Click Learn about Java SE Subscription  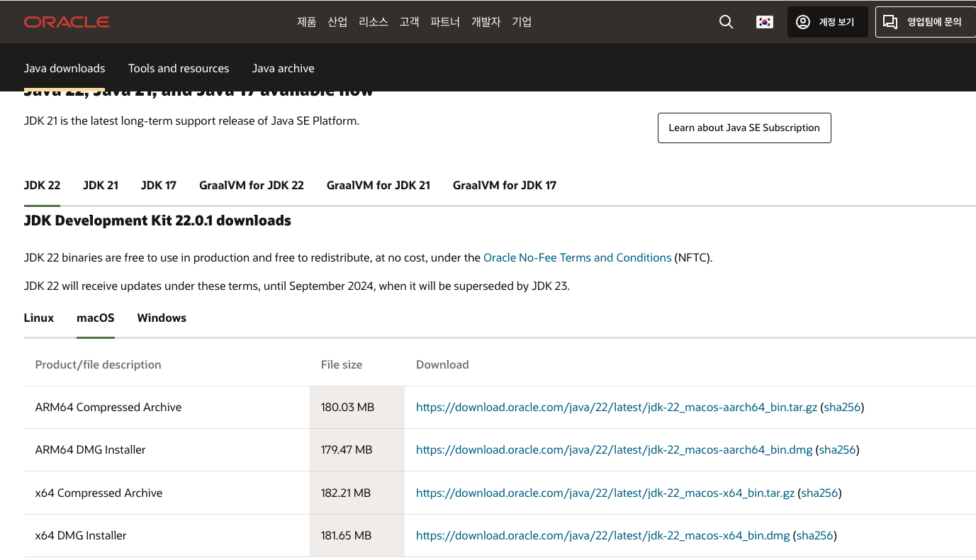tap(744, 128)
